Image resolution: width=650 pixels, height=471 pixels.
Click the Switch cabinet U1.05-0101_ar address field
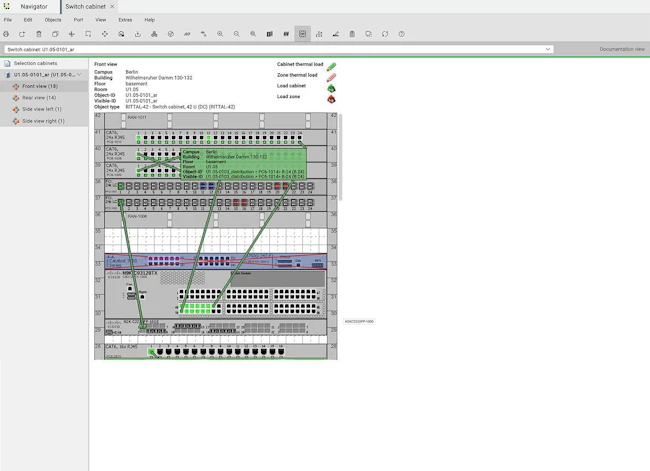279,49
